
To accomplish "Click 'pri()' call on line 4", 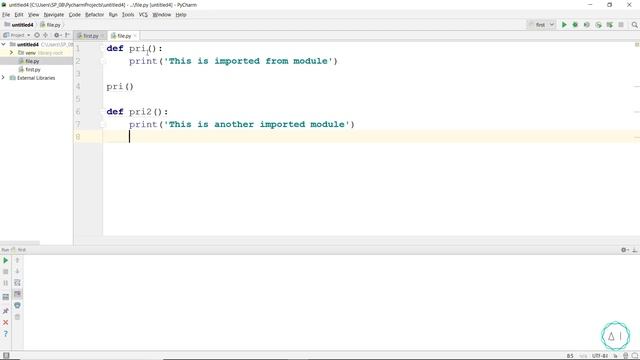I will coord(120,87).
